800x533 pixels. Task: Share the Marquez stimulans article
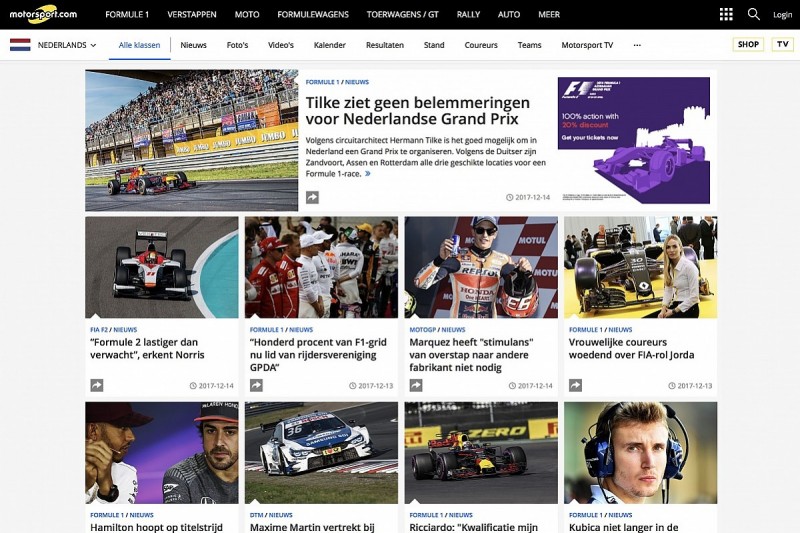[x=416, y=386]
